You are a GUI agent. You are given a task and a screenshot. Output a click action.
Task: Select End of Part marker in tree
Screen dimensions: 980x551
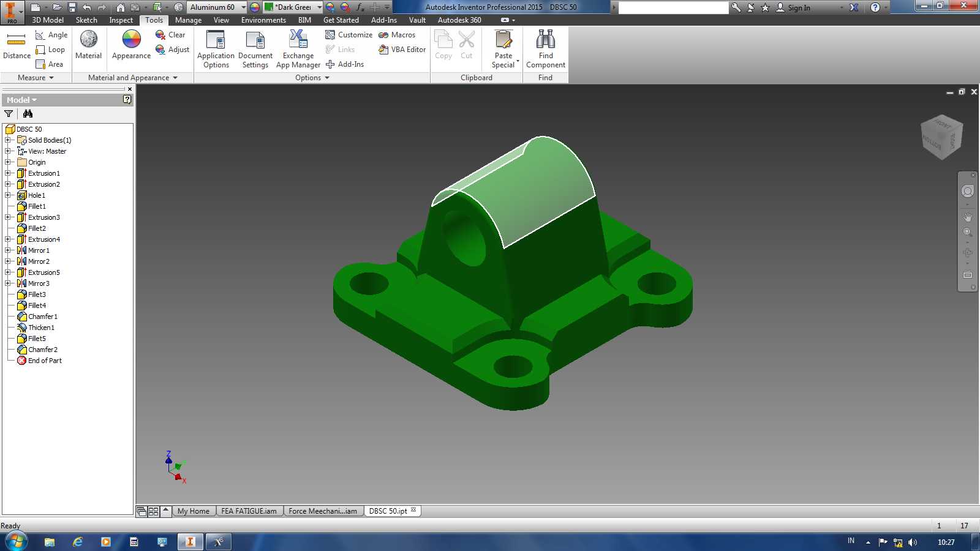tap(45, 361)
